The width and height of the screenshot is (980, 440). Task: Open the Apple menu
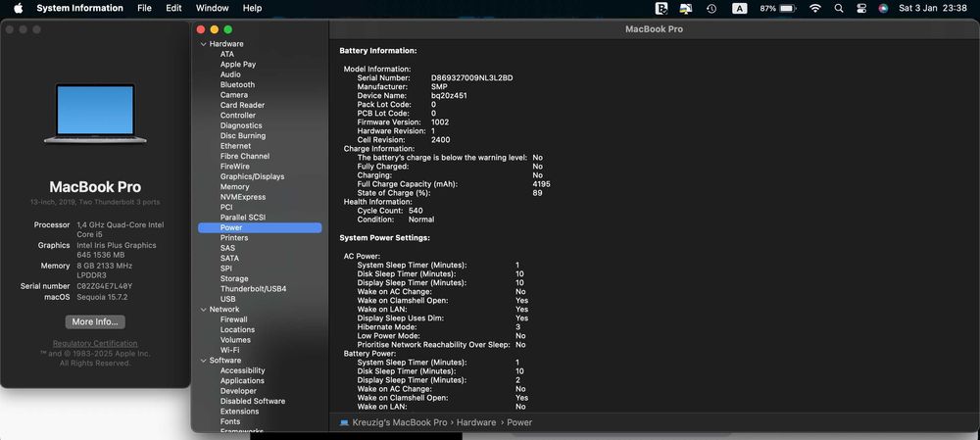[18, 8]
